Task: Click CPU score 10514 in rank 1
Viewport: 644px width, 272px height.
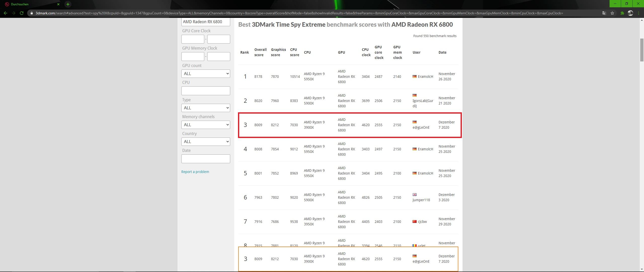Action: click(x=295, y=77)
